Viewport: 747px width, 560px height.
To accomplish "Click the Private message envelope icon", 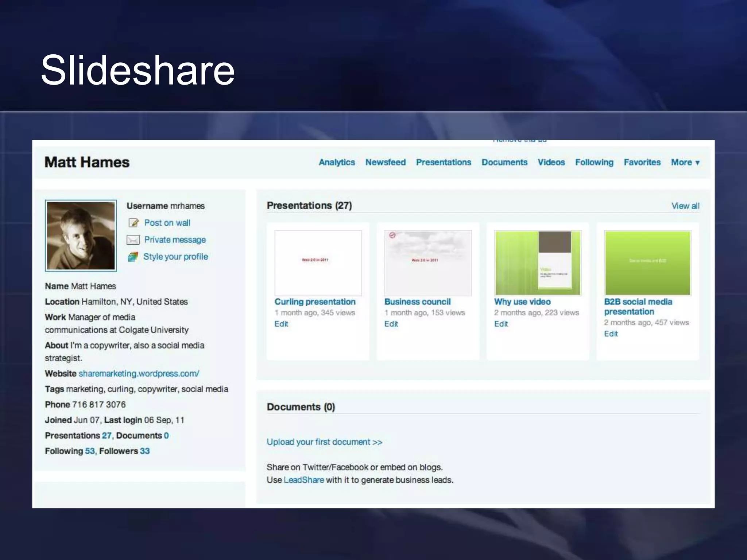I will (x=133, y=240).
